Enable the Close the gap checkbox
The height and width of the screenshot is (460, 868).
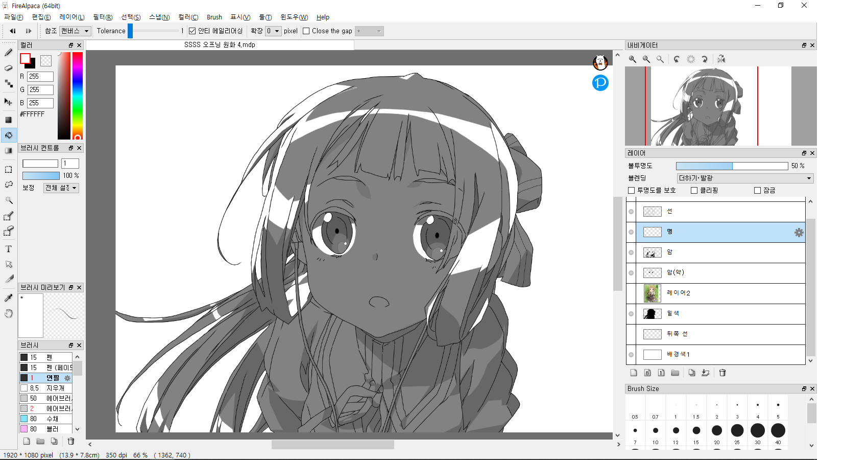tap(306, 31)
